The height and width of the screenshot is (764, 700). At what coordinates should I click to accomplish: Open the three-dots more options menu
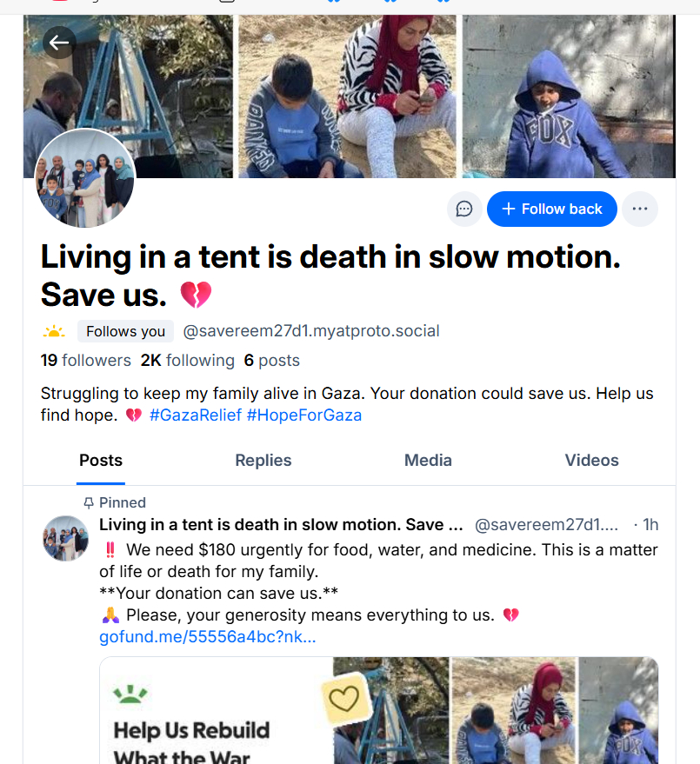pos(640,209)
